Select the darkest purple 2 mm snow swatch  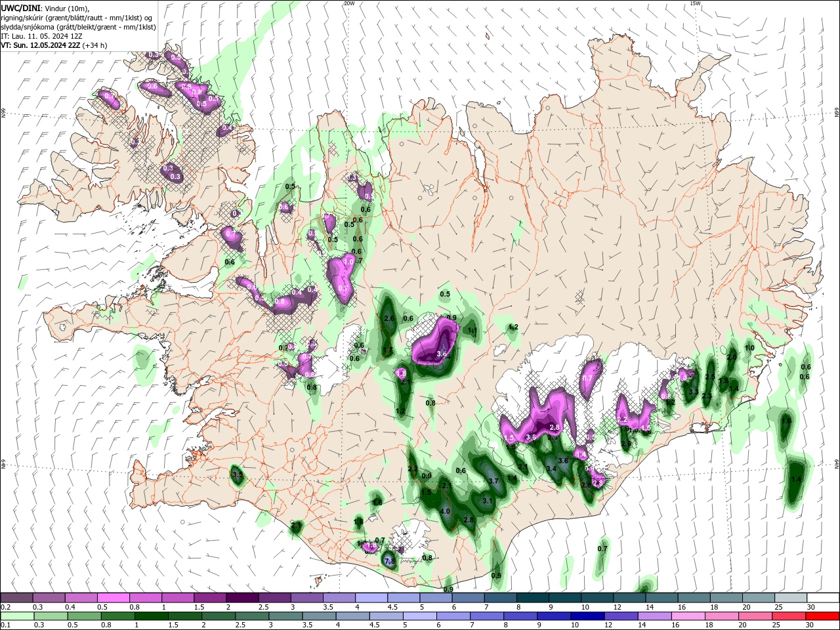(242, 598)
